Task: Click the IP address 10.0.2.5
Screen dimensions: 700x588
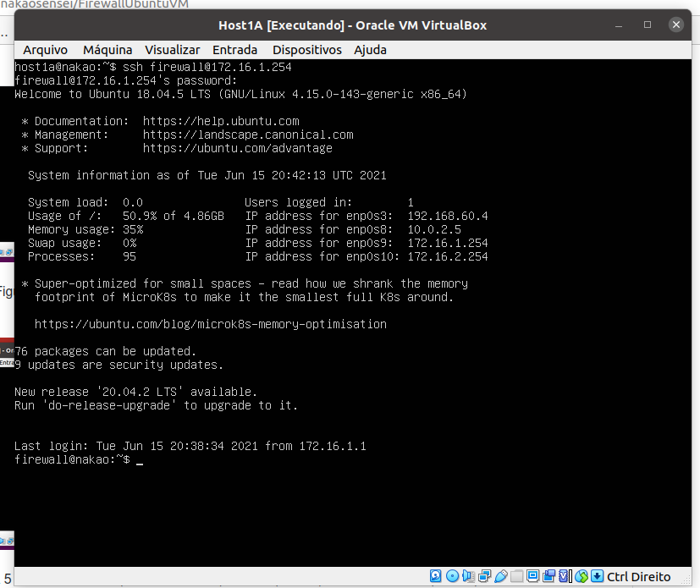Action: coord(434,229)
